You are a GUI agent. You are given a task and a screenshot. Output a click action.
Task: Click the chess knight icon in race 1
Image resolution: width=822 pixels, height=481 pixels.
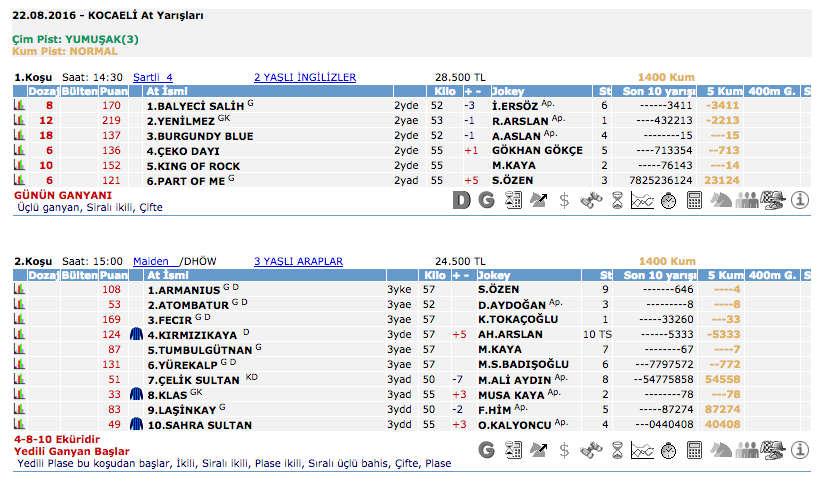click(x=721, y=200)
